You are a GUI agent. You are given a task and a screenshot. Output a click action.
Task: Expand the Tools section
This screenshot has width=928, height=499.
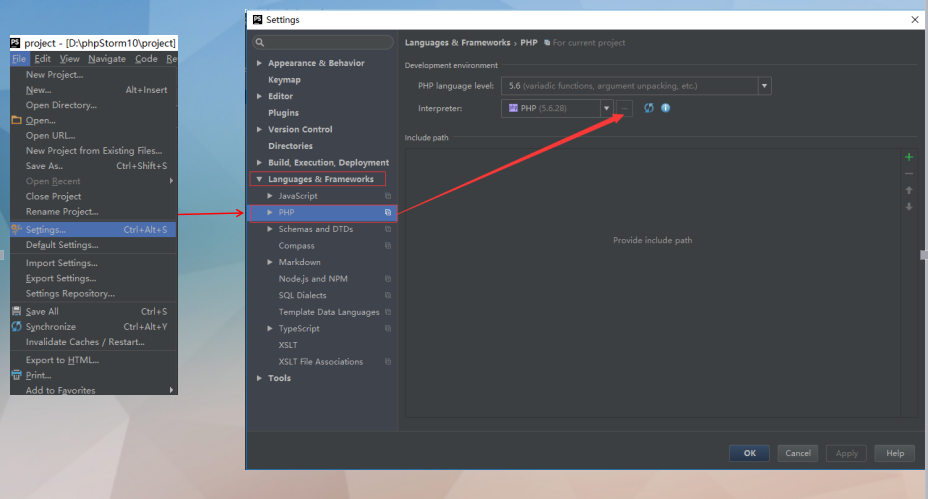(259, 378)
